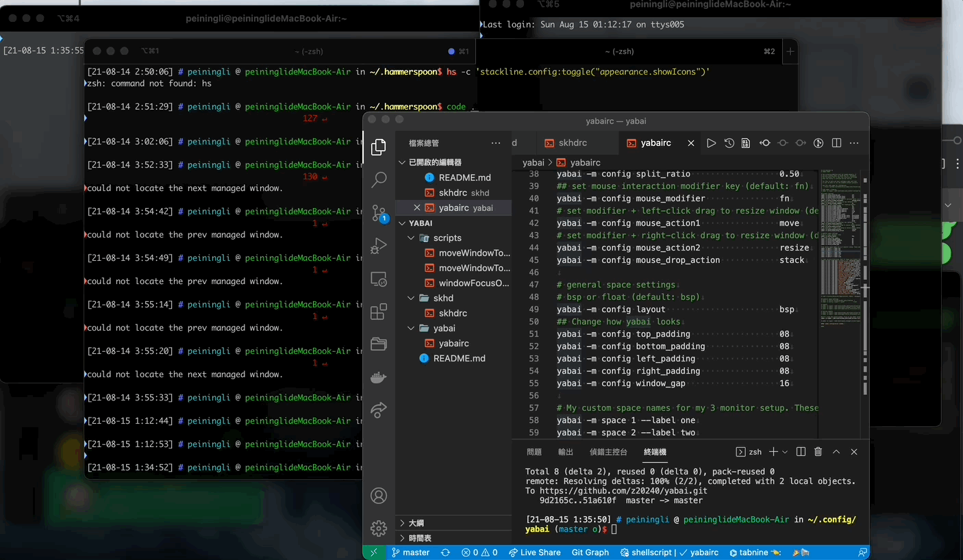This screenshot has width=963, height=560.
Task: Click Git Graph in the status bar
Action: (x=590, y=552)
